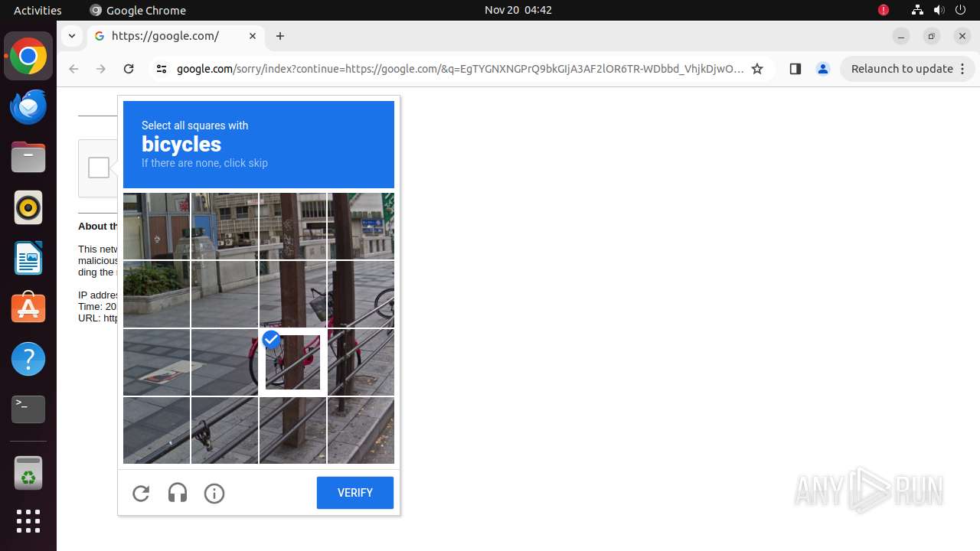Image resolution: width=980 pixels, height=551 pixels.
Task: Select tile with green hedge planter
Action: [156, 294]
